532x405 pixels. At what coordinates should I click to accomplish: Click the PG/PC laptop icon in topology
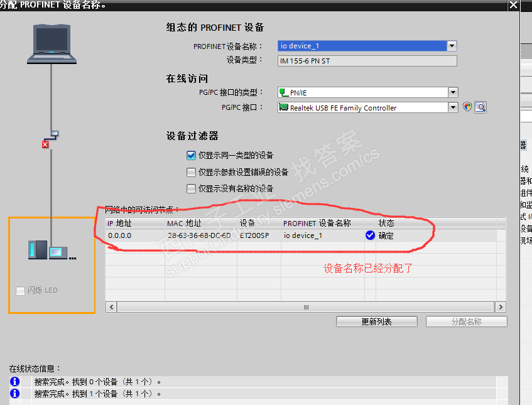point(52,44)
